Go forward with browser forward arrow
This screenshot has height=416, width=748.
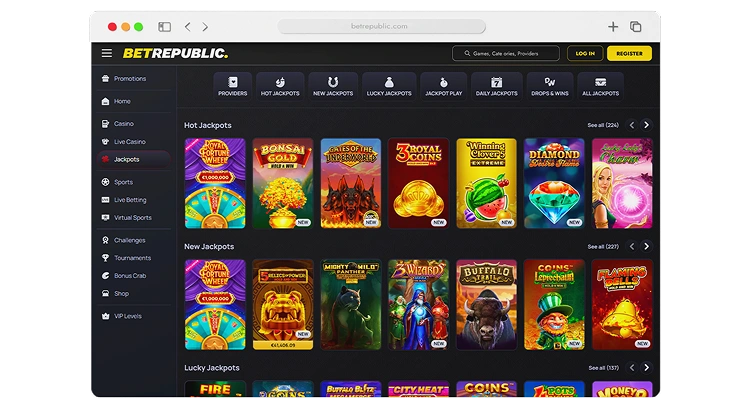pyautogui.click(x=205, y=27)
